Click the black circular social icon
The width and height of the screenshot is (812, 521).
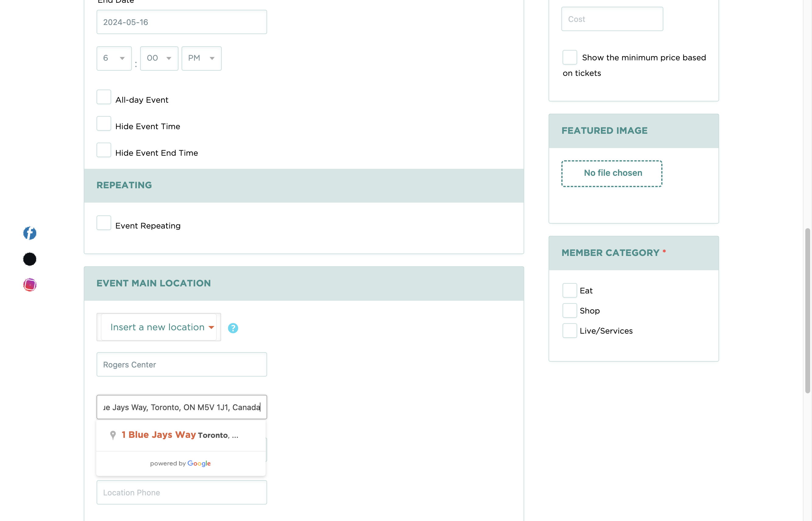click(30, 259)
